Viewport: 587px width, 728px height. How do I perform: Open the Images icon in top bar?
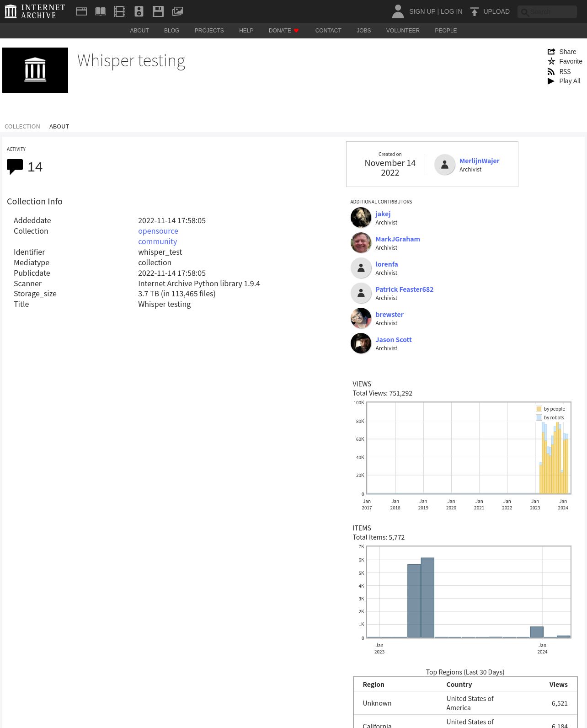point(177,11)
